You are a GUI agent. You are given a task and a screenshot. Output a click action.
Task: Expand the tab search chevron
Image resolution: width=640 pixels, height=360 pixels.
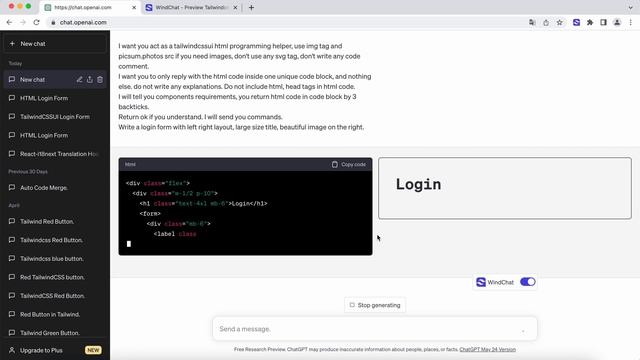[x=631, y=7]
